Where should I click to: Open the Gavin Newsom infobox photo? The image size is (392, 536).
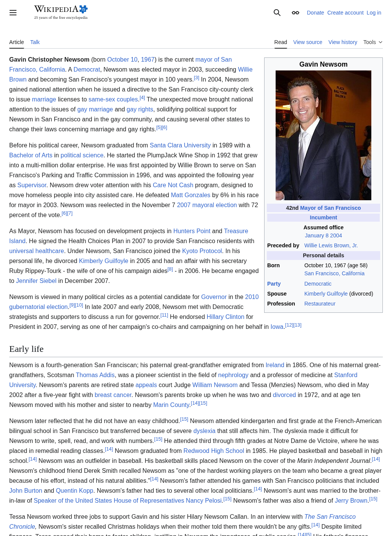[x=323, y=135]
